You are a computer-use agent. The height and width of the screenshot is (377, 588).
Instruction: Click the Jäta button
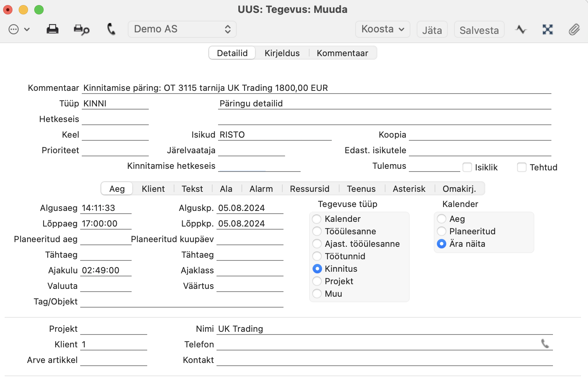[432, 30]
